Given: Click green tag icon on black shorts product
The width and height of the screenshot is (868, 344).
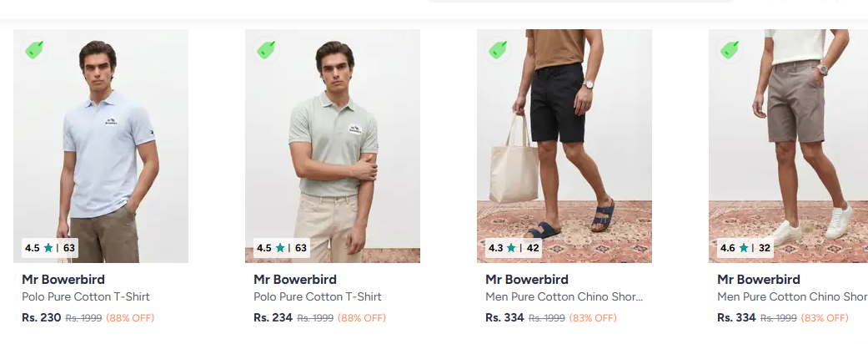Looking at the screenshot, I should tap(498, 50).
